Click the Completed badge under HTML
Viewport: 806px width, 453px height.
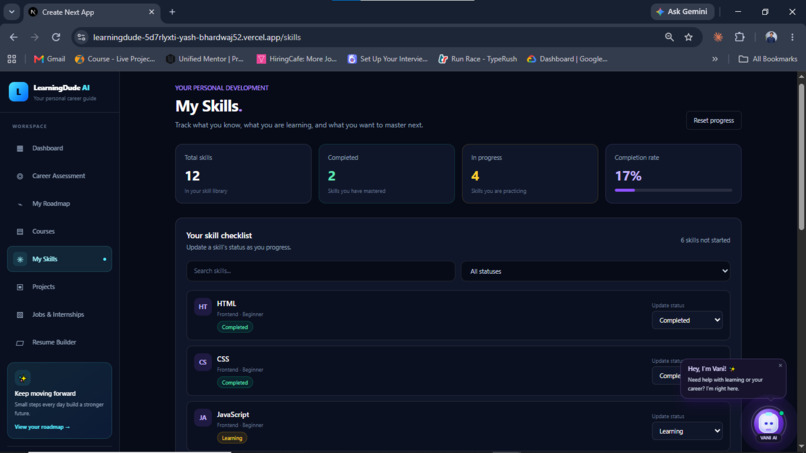(235, 327)
